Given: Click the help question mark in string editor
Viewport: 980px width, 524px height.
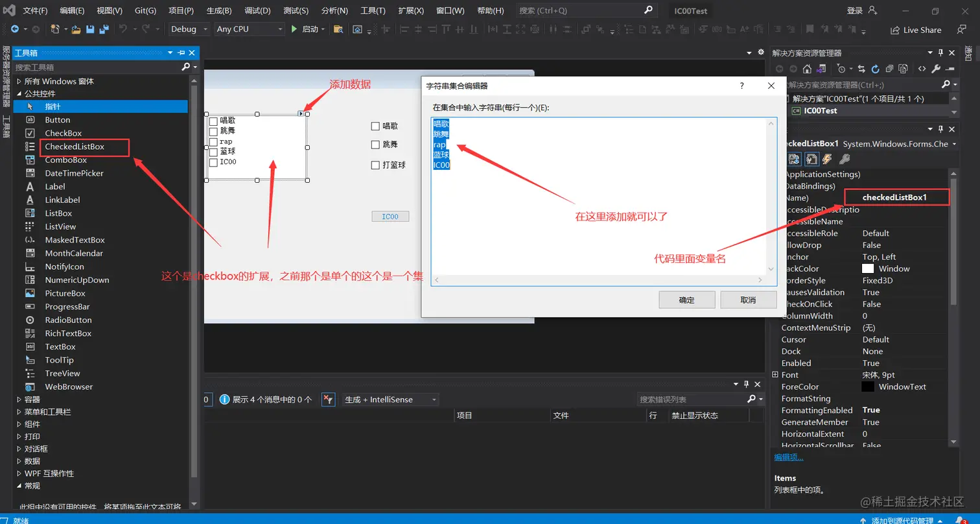Looking at the screenshot, I should coord(741,86).
